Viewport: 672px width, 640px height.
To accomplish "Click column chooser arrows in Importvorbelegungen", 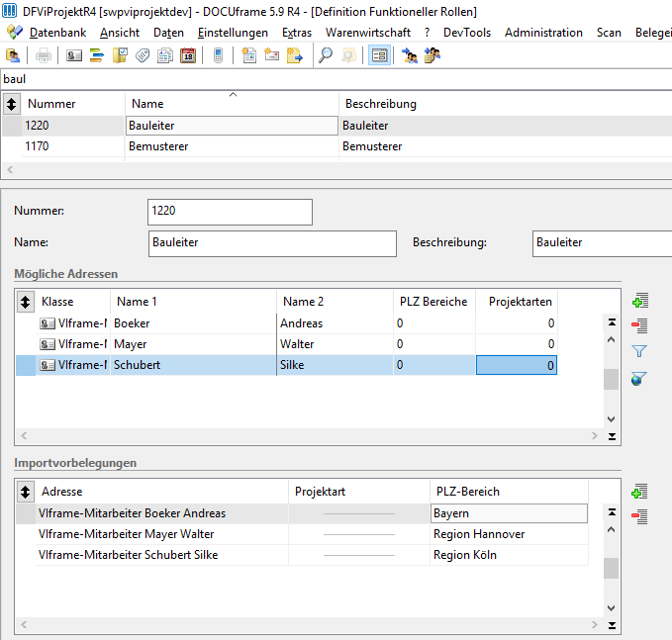I will 26,492.
